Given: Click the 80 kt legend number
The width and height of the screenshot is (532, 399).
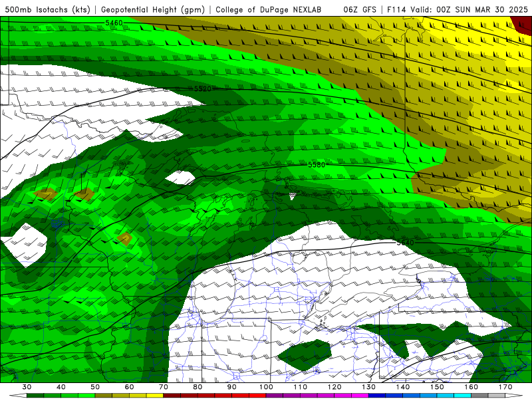Looking at the screenshot, I should pyautogui.click(x=198, y=387).
